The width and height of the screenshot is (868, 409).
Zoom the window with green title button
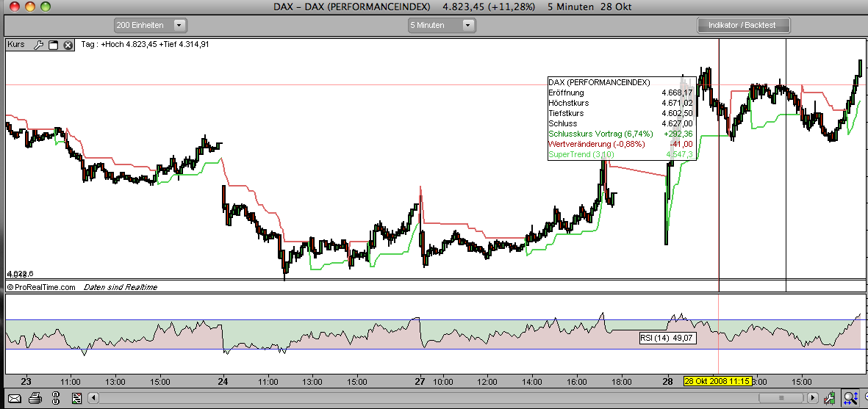[46, 7]
